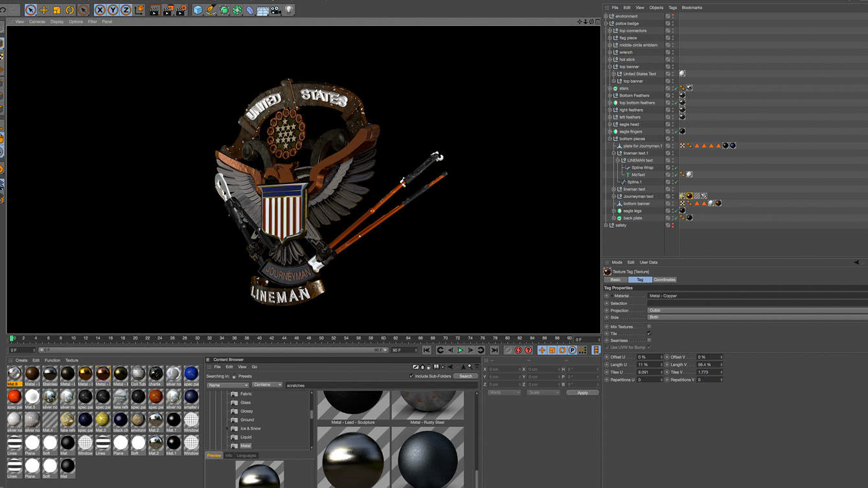Click the Length U value field
The height and width of the screenshot is (488, 868).
pyautogui.click(x=648, y=365)
